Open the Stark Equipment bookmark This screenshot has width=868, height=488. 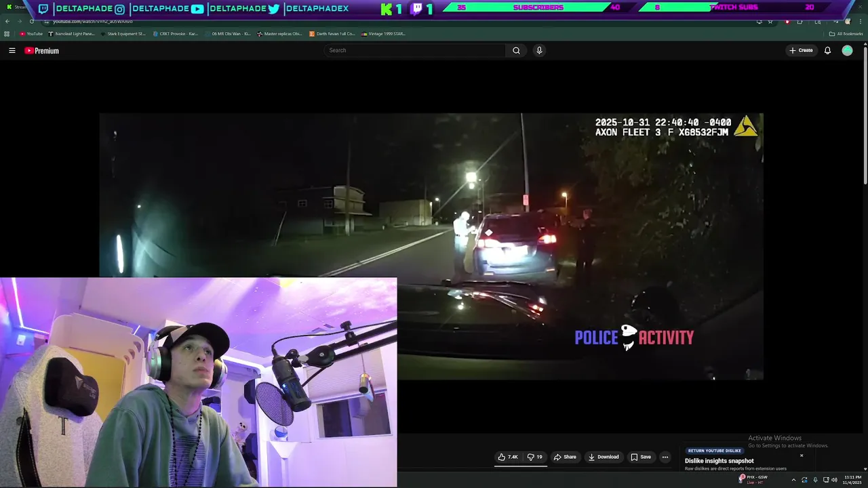[x=123, y=34]
